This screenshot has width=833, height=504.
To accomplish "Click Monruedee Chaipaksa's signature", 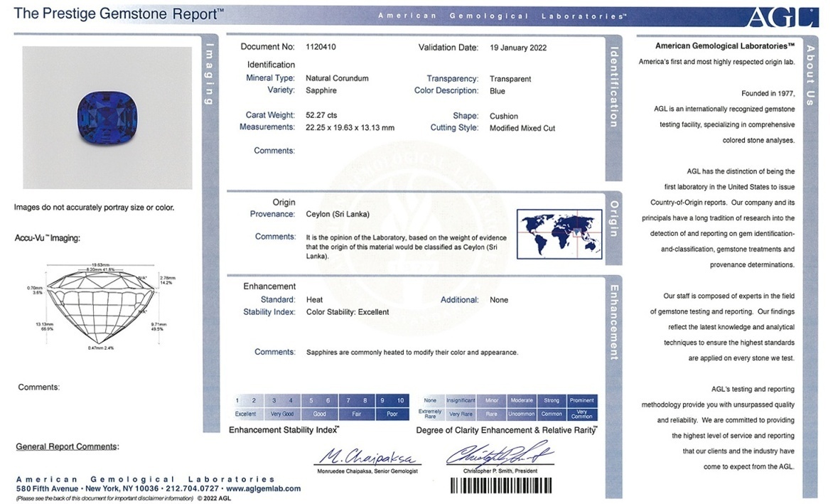I will click(365, 456).
